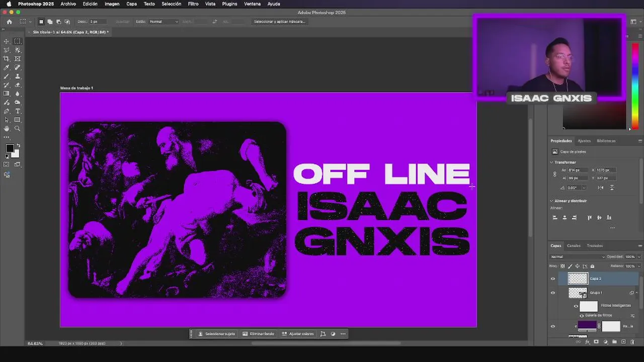Viewport: 644px width, 362px height.
Task: Open the Relleno dropdown arrow
Action: click(x=639, y=266)
